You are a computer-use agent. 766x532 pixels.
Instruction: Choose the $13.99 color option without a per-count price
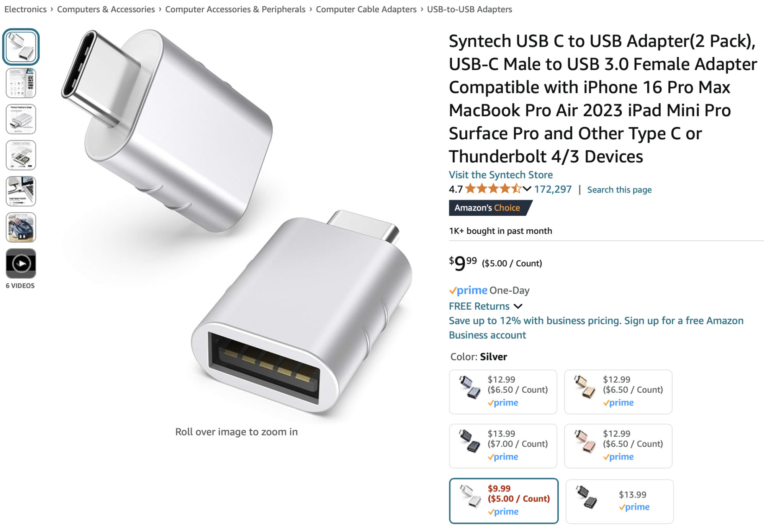tap(619, 501)
